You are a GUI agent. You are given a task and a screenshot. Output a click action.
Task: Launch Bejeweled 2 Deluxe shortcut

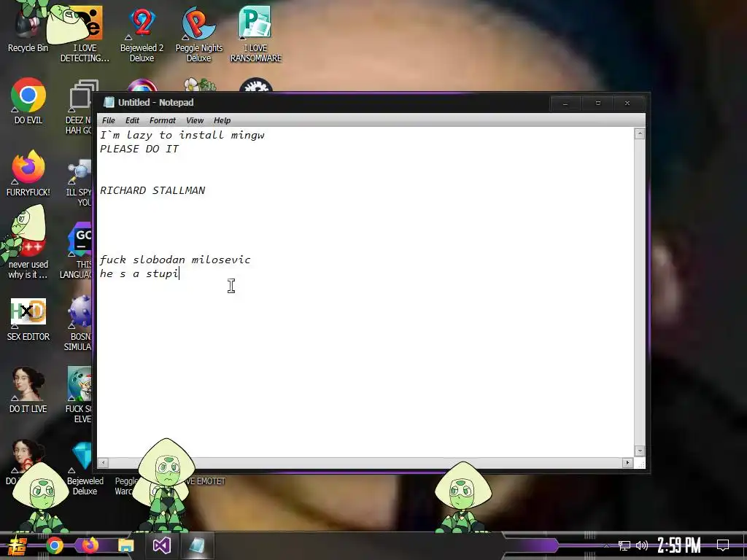click(x=142, y=34)
